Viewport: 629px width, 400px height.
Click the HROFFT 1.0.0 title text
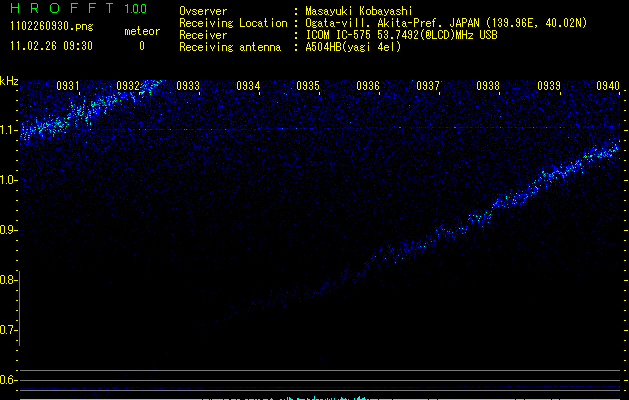coord(79,8)
